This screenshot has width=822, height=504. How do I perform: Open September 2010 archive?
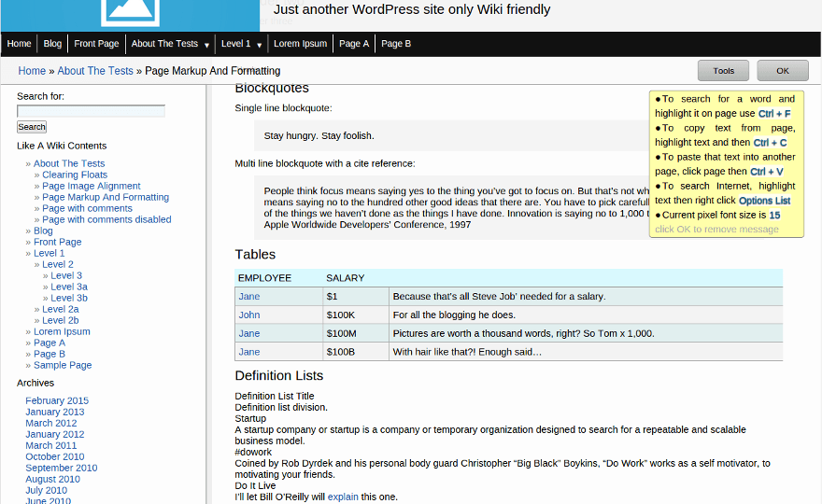pos(62,468)
